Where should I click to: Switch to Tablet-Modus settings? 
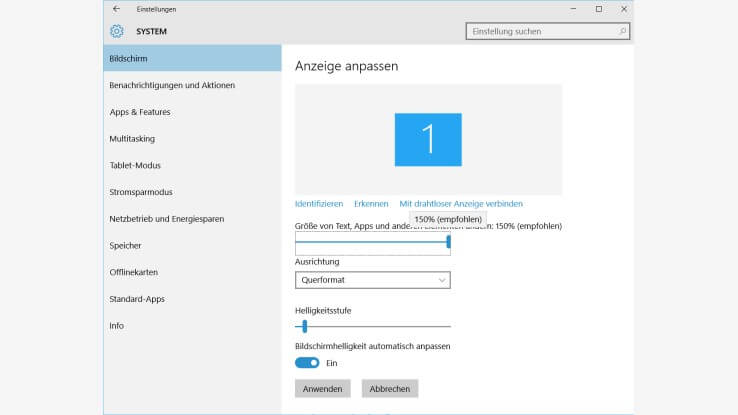[x=135, y=165]
